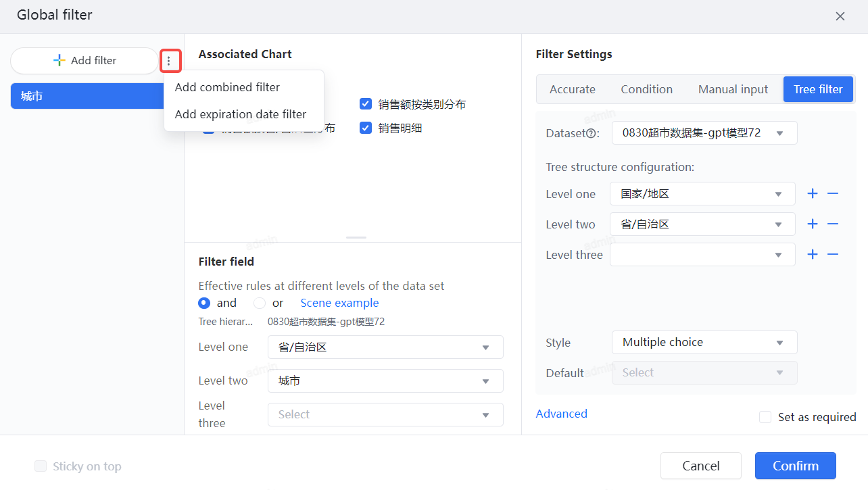This screenshot has width=868, height=490.
Task: Select the Tree filter tab
Action: 818,89
